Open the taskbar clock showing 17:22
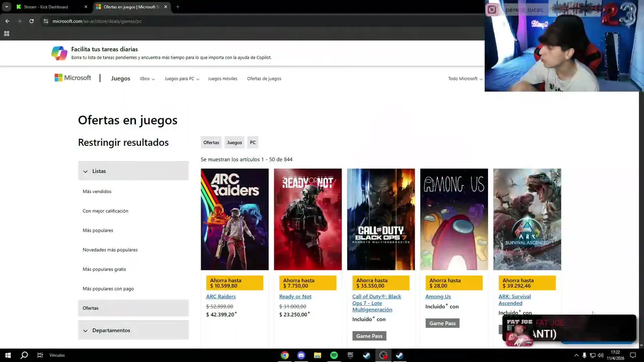The width and height of the screenshot is (644, 362). pyautogui.click(x=615, y=355)
